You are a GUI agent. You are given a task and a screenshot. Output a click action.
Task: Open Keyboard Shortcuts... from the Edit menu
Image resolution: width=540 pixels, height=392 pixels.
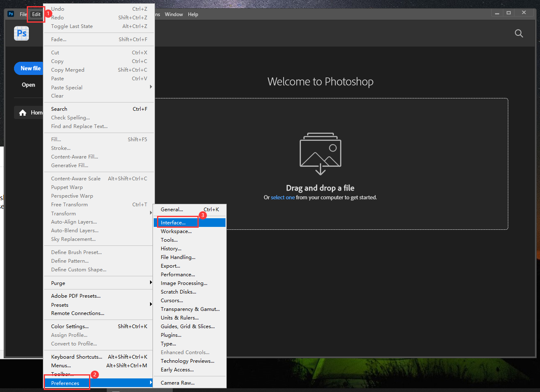(77, 357)
